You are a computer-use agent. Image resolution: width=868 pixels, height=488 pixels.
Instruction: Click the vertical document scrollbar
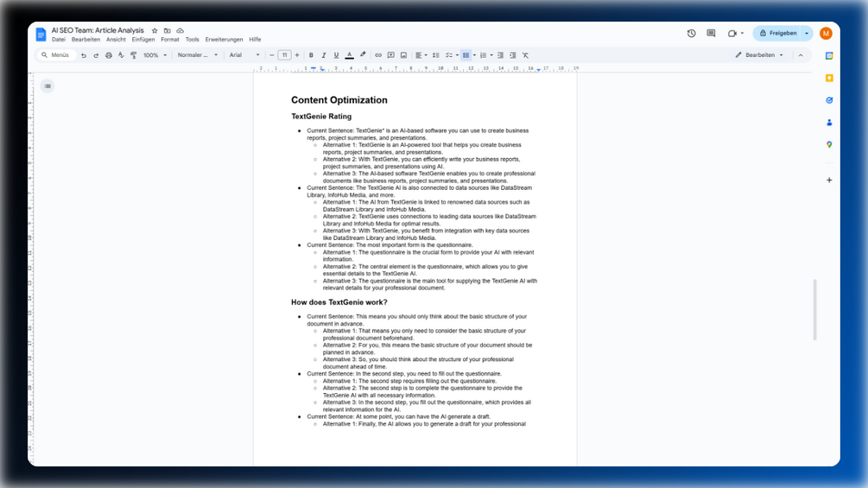click(x=814, y=310)
